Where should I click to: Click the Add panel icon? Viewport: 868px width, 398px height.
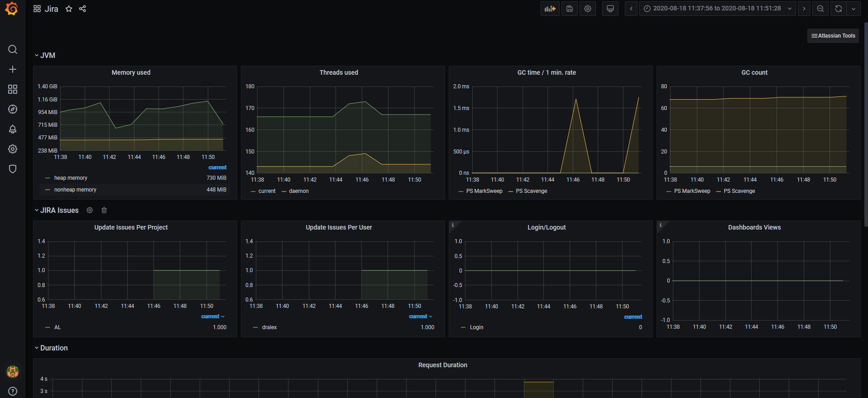pos(550,9)
